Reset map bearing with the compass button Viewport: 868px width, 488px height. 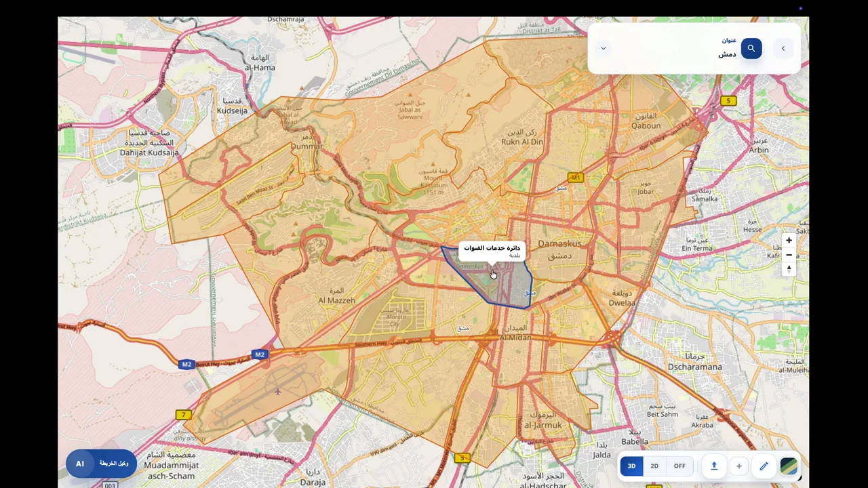[x=789, y=269]
